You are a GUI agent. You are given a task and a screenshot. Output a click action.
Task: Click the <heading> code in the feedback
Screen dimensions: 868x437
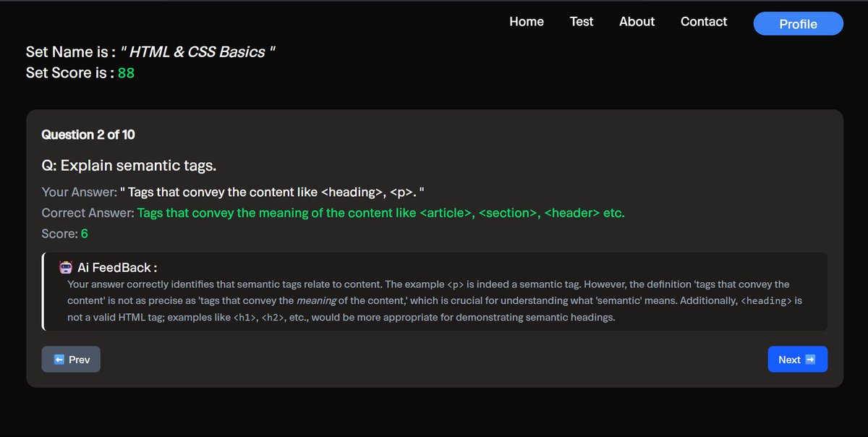(767, 300)
